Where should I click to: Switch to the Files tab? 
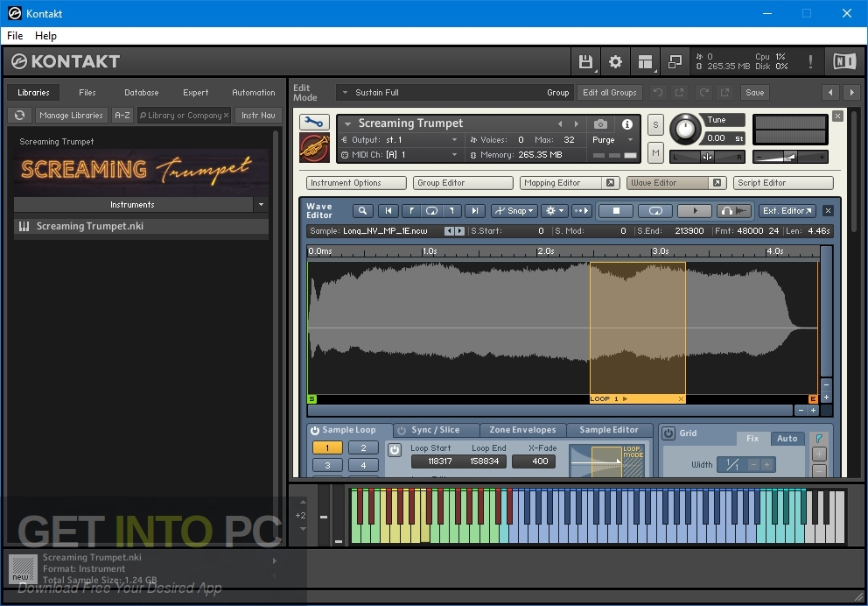click(x=87, y=93)
